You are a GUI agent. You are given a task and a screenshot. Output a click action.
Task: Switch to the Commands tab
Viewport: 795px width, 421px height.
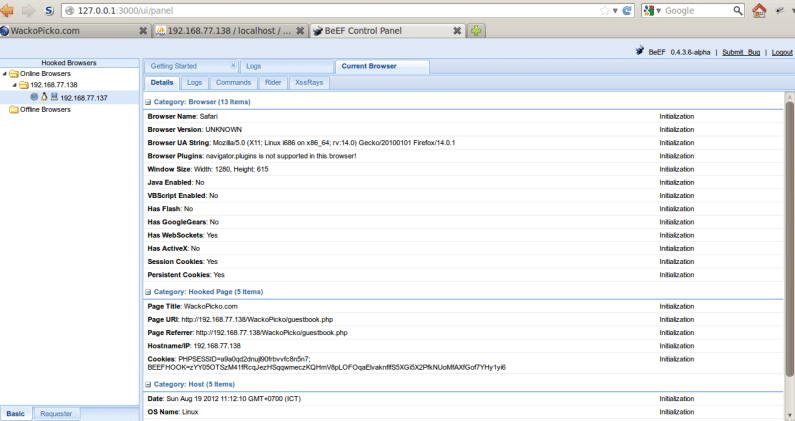pos(232,82)
